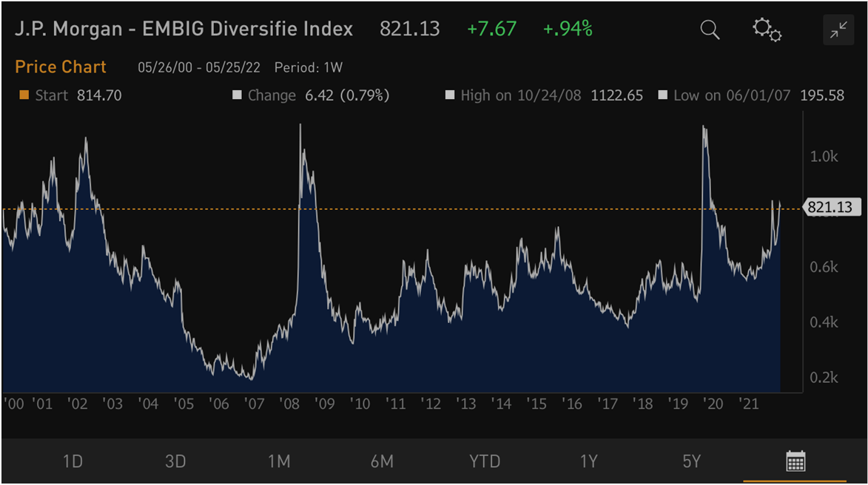Click the '20 year label on x-axis
Screen dimensions: 868x485
[x=713, y=404]
